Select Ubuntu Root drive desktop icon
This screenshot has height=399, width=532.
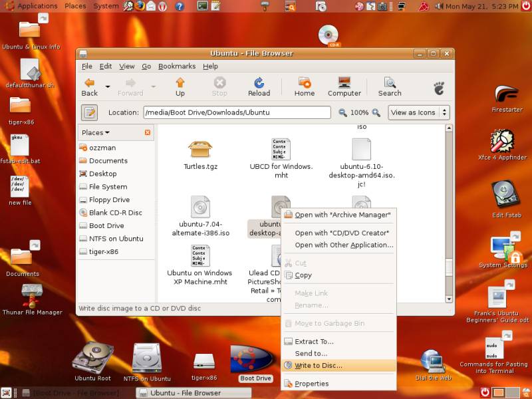click(92, 362)
